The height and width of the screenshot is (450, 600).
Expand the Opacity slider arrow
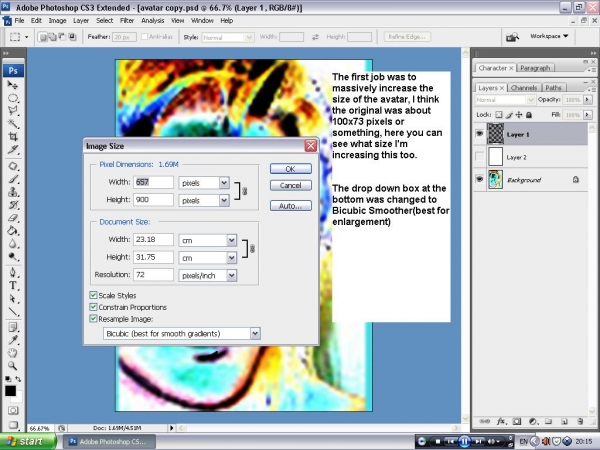click(587, 99)
